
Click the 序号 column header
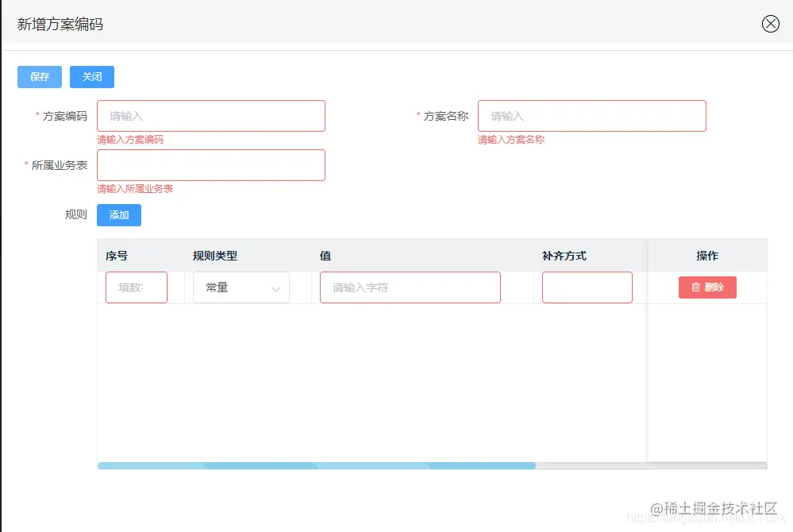[117, 256]
